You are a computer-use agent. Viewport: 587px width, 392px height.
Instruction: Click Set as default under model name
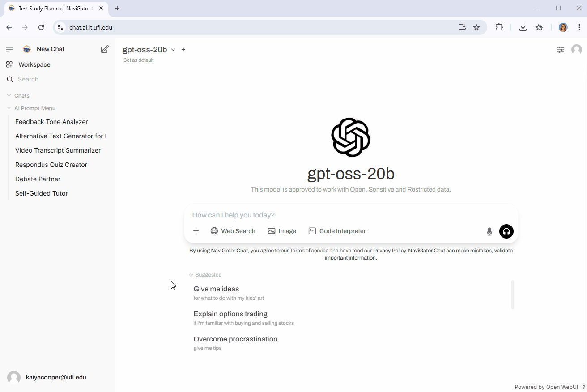coord(138,60)
